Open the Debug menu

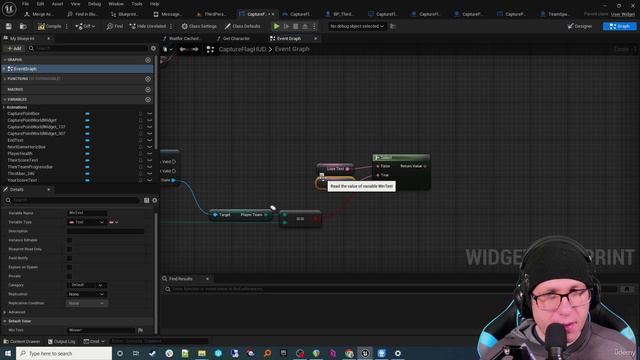click(94, 4)
